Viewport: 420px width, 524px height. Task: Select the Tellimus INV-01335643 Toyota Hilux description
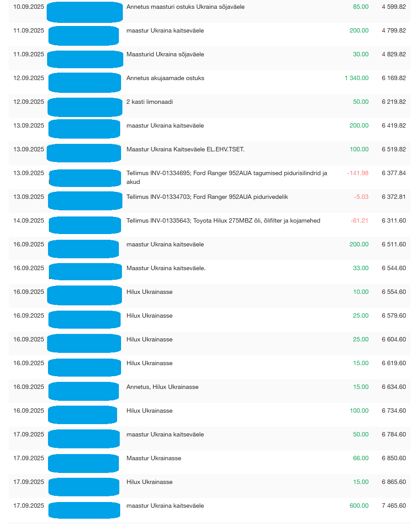[x=223, y=220]
